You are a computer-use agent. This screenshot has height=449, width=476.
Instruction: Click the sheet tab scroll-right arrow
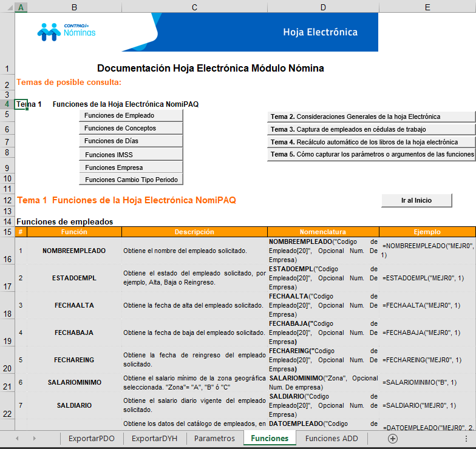point(34,438)
